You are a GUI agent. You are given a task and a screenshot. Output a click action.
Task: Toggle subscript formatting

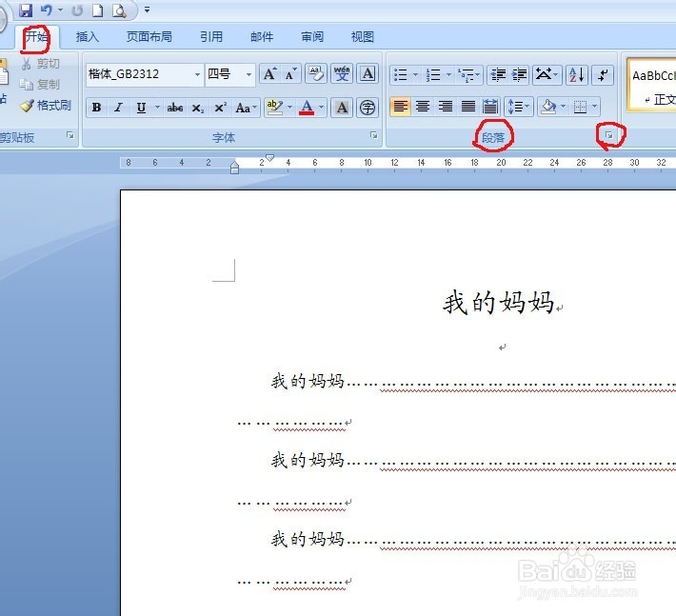(x=197, y=108)
